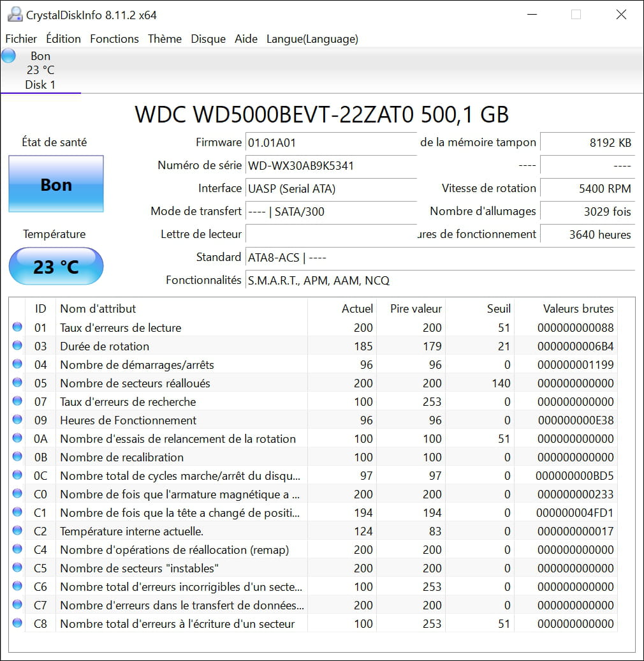Click the empty Lettre de lecteur field
Image resolution: width=644 pixels, height=661 pixels.
click(x=331, y=234)
